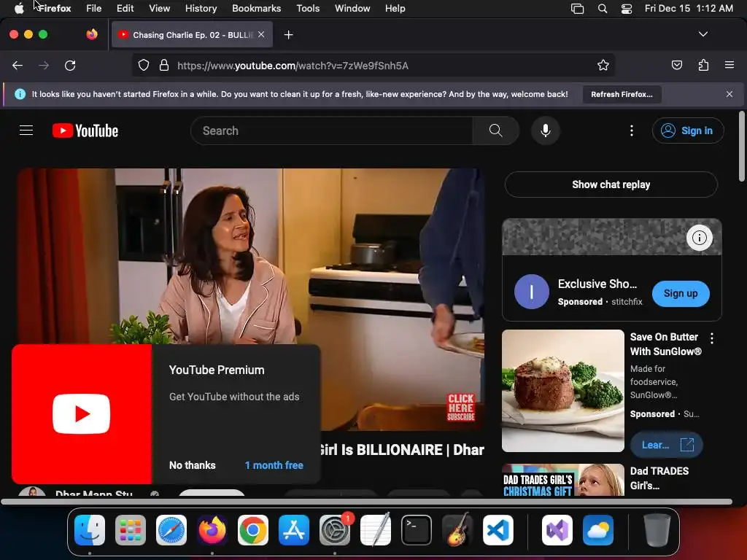The height and width of the screenshot is (560, 747).
Task: Open Trash from the Dock
Action: pos(657,529)
